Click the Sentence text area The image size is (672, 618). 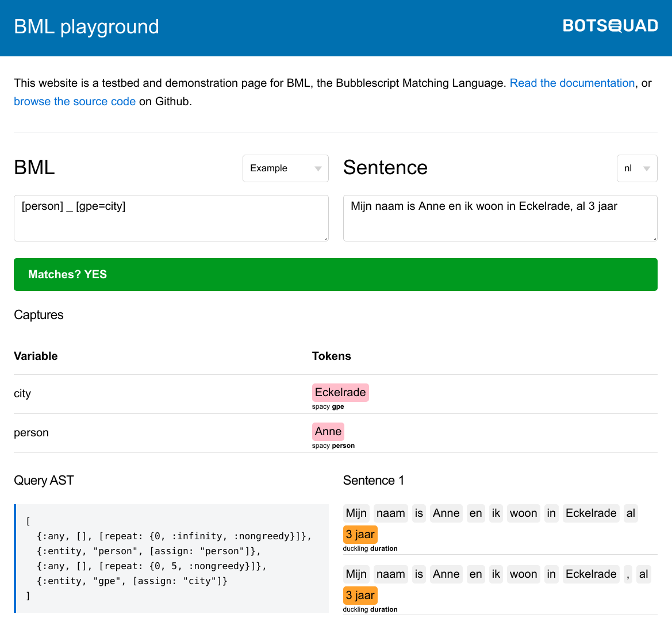click(500, 218)
